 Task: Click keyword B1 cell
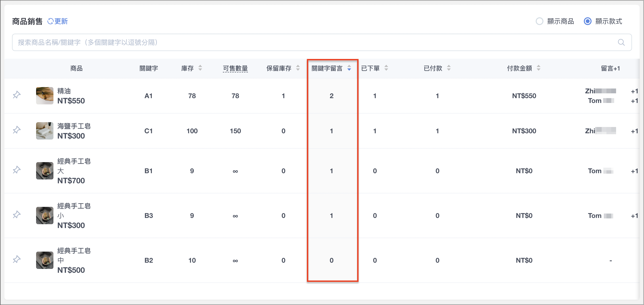[148, 171]
